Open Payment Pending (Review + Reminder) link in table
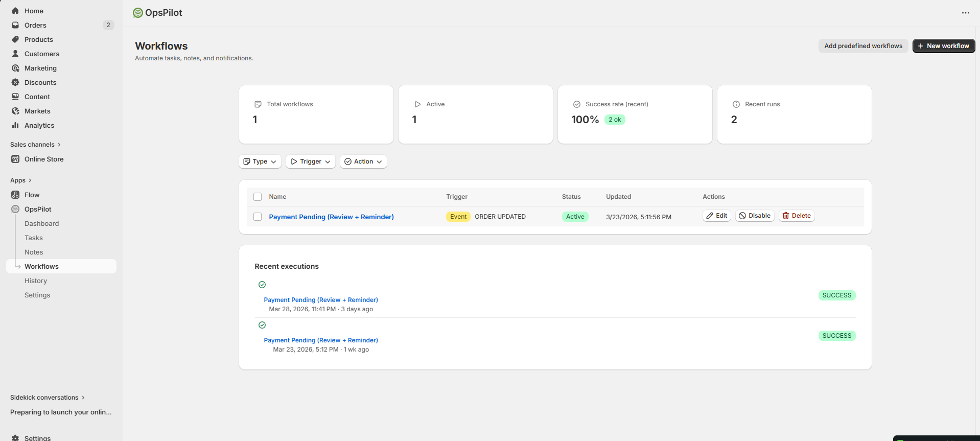 point(331,217)
